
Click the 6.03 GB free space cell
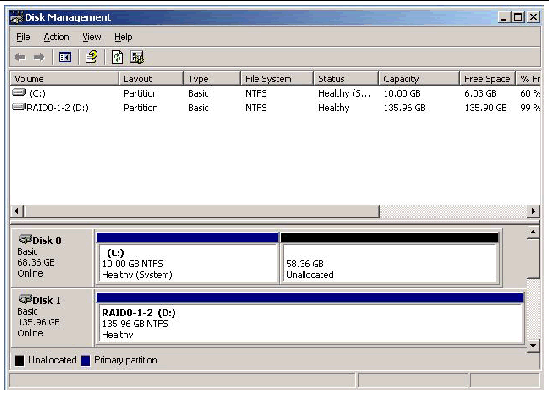480,93
